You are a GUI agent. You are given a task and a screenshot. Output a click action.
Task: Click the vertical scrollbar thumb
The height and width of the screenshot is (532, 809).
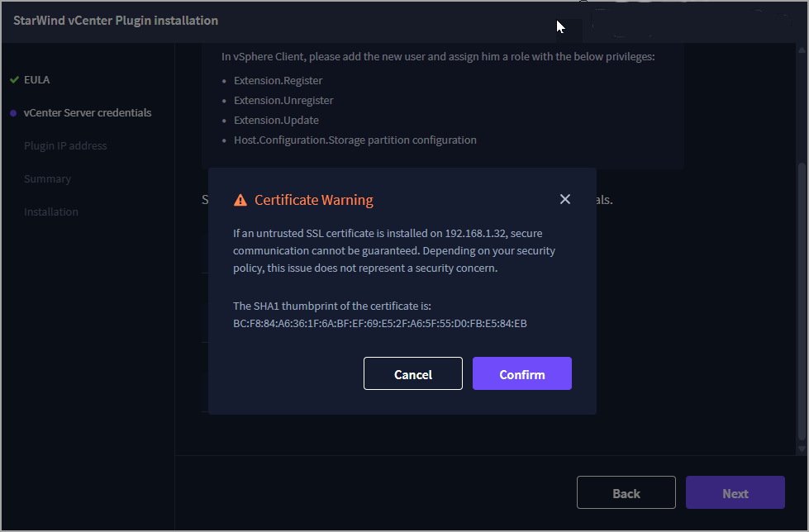click(802, 302)
